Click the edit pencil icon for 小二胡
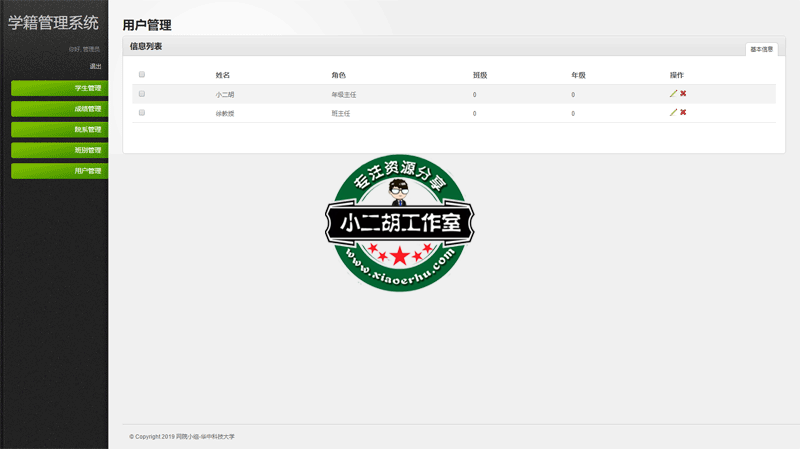 tap(673, 94)
